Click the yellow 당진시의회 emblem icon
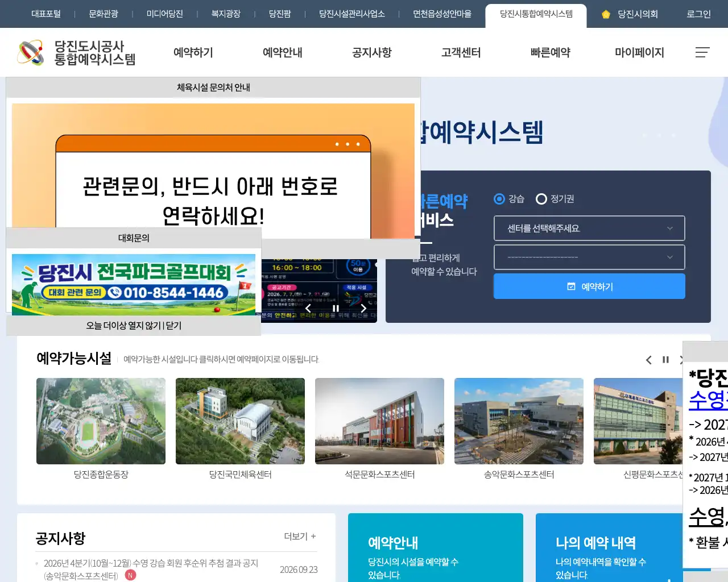The height and width of the screenshot is (582, 728). pos(606,14)
